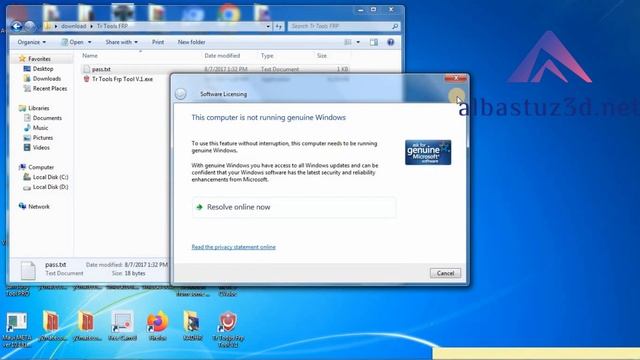Select Libraries in the navigation pane

(x=39, y=108)
